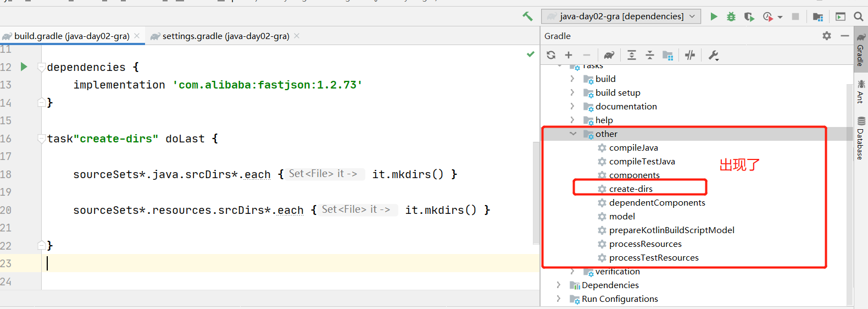The height and width of the screenshot is (309, 868).
Task: Collapse all Gradle tree nodes
Action: point(649,55)
